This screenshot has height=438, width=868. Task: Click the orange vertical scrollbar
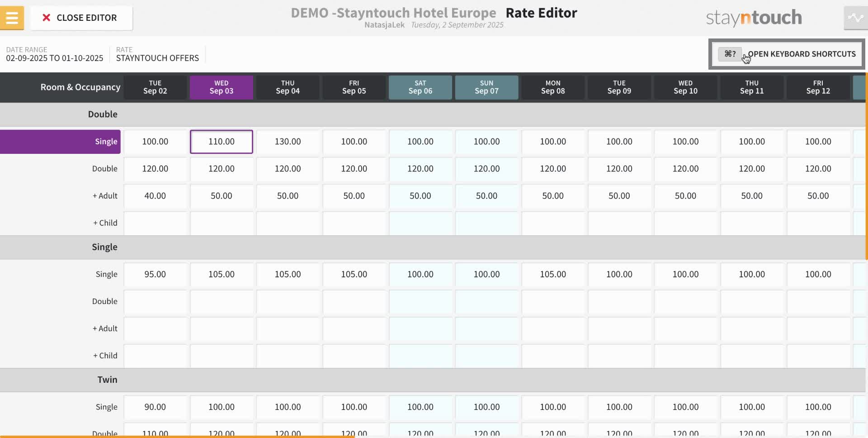(x=867, y=167)
